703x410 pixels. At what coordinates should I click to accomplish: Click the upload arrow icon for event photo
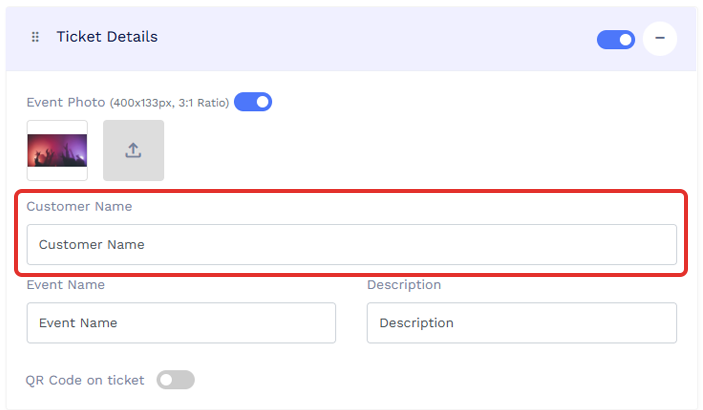[133, 150]
